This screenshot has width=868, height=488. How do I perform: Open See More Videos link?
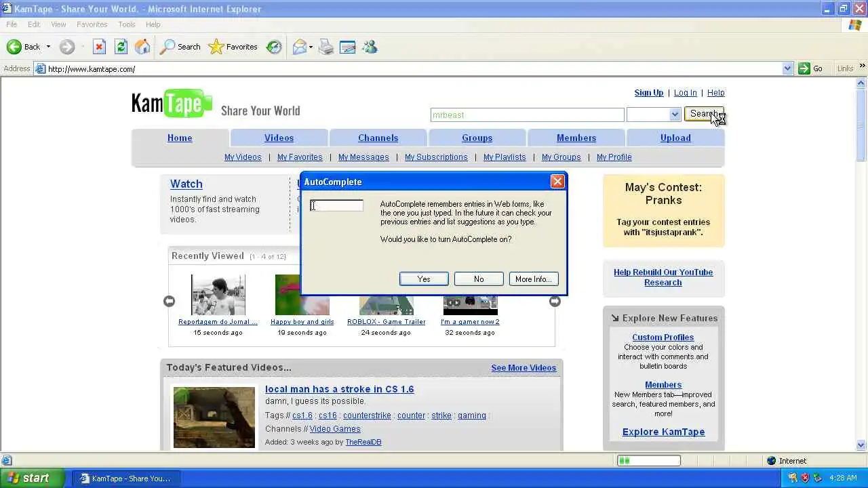[524, 368]
